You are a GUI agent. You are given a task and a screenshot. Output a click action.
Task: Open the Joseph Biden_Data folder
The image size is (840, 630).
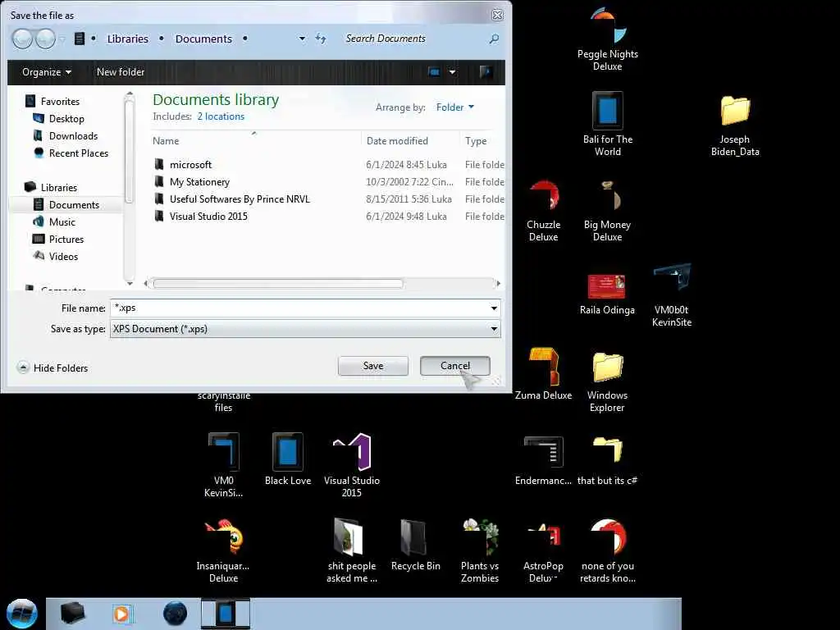[x=735, y=126]
